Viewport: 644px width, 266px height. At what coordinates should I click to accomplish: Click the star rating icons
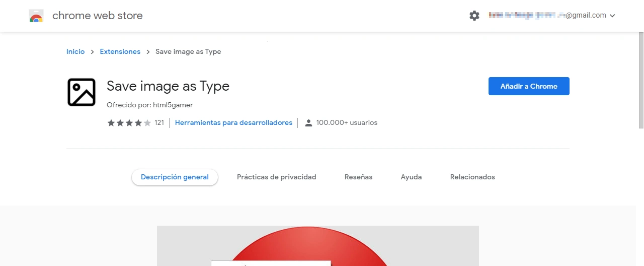pyautogui.click(x=129, y=123)
